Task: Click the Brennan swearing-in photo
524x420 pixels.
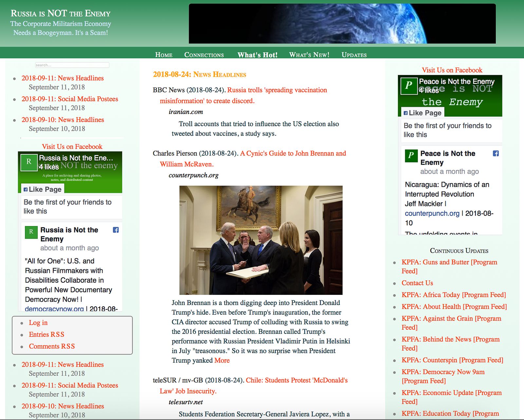Action: pyautogui.click(x=261, y=240)
